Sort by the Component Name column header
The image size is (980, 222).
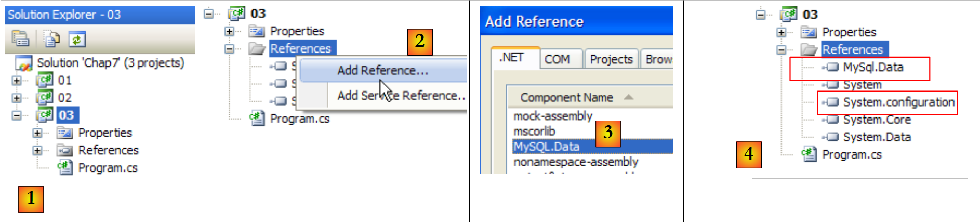(566, 97)
